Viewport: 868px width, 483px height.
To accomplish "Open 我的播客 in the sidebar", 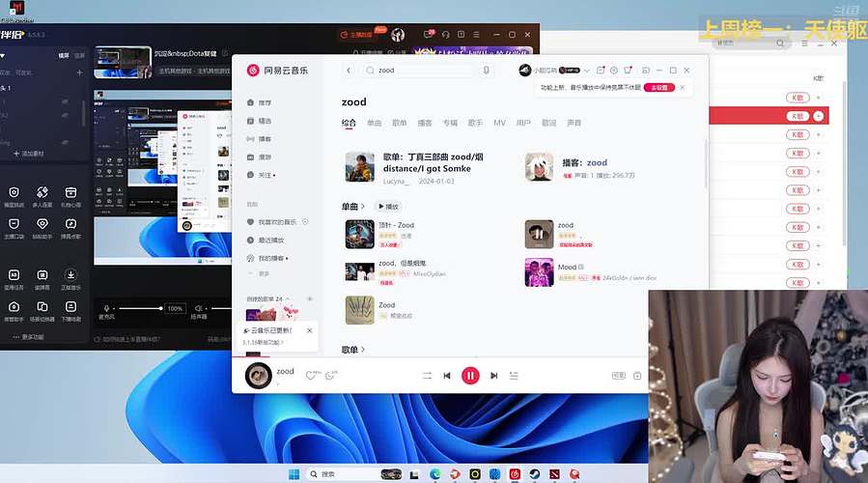I will pyautogui.click(x=266, y=259).
